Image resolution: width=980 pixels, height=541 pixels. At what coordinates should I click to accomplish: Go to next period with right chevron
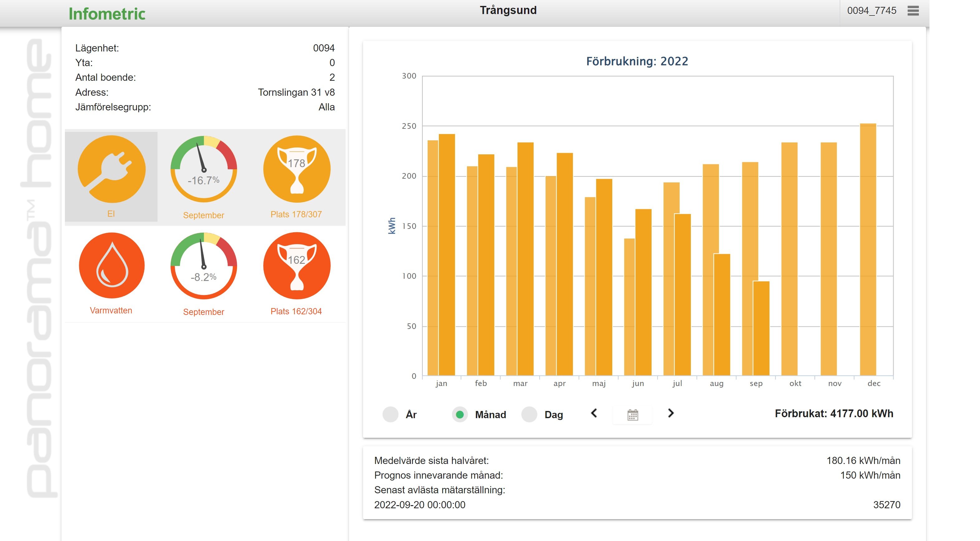[671, 413]
